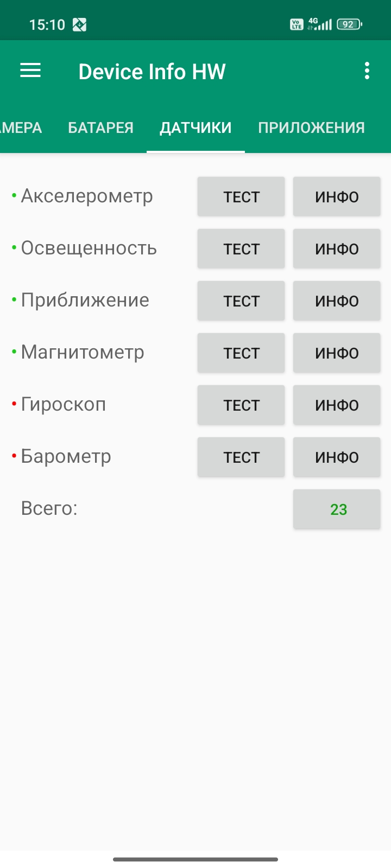Start ТЕСТ for Приближение sensor
The width and height of the screenshot is (391, 868).
(x=241, y=301)
